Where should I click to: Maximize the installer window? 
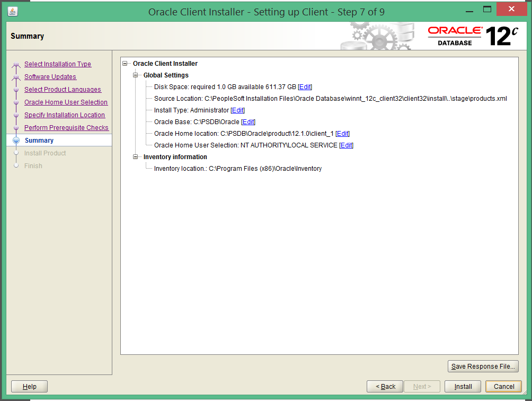(487, 9)
